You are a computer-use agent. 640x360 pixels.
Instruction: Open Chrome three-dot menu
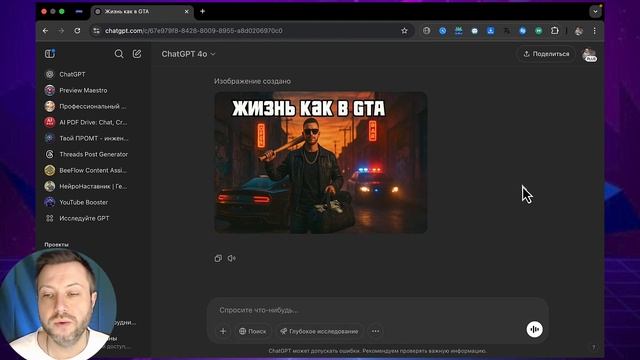pos(595,31)
